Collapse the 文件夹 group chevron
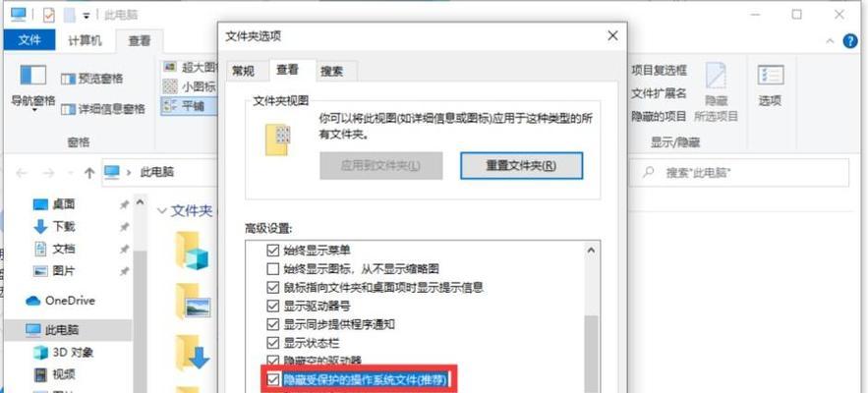868x393 pixels. 162,211
